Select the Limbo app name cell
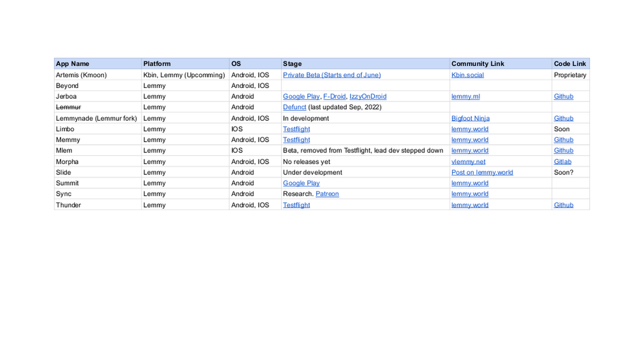The height and width of the screenshot is (338, 644). (x=98, y=129)
